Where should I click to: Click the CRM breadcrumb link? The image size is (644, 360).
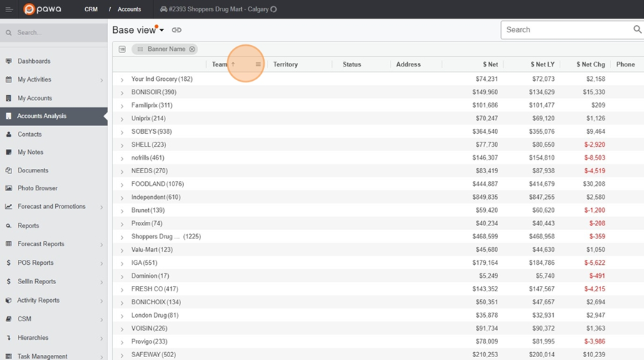click(91, 9)
